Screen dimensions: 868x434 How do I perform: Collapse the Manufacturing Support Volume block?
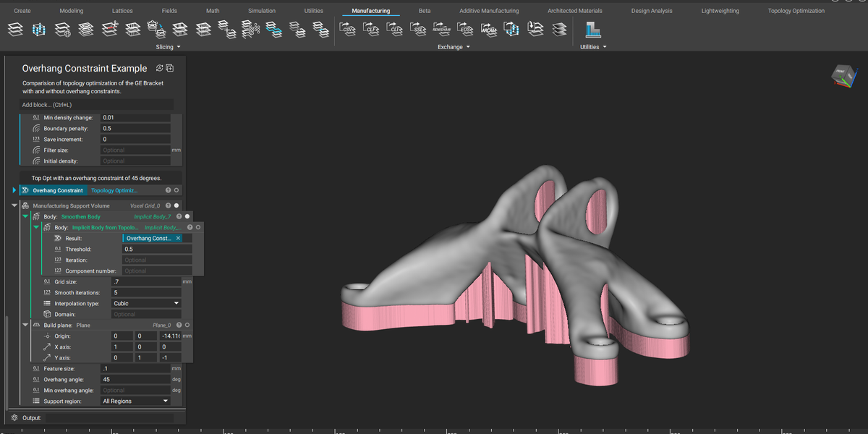point(14,205)
